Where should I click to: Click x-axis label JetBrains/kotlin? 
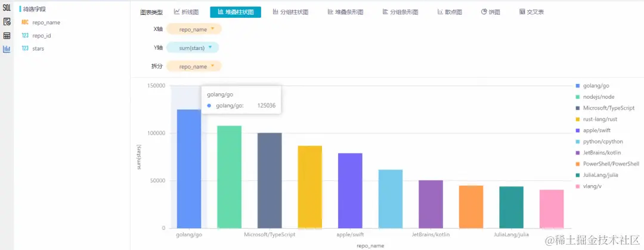[x=431, y=235]
